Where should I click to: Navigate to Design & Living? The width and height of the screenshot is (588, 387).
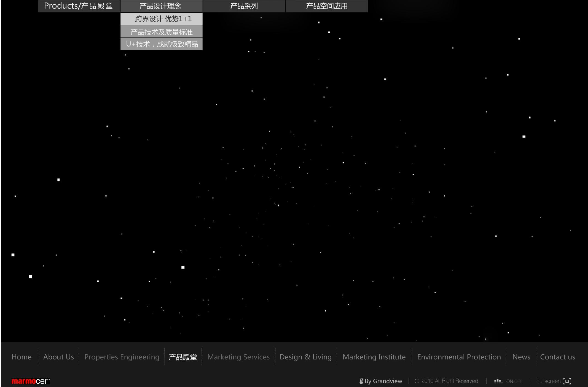click(x=305, y=357)
